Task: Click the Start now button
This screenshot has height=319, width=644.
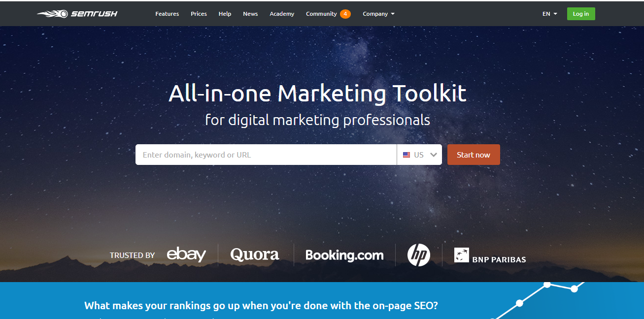Action: pyautogui.click(x=474, y=155)
